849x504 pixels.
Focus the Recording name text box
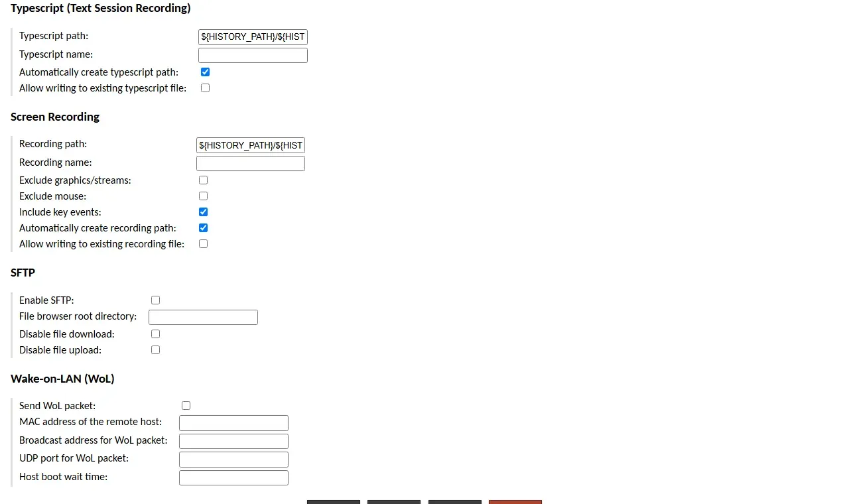tap(251, 163)
